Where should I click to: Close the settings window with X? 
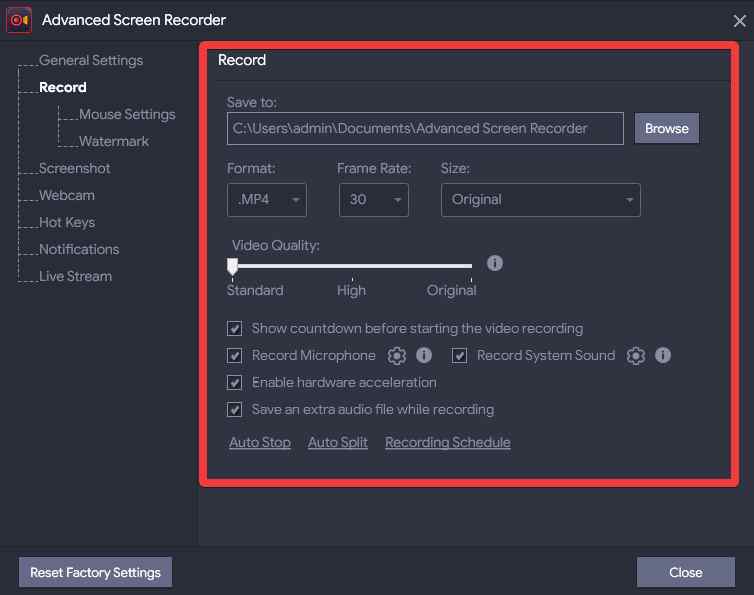pos(740,21)
